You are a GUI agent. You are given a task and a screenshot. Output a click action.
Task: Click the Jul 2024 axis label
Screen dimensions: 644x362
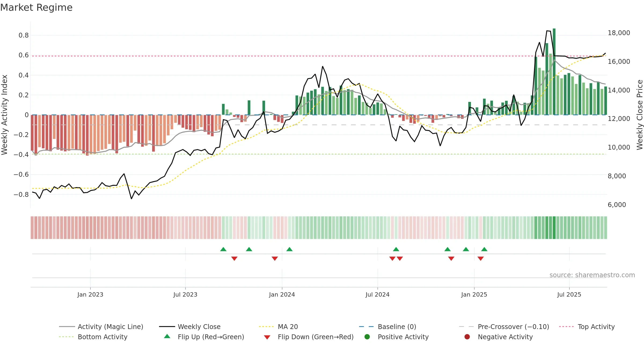(x=378, y=294)
